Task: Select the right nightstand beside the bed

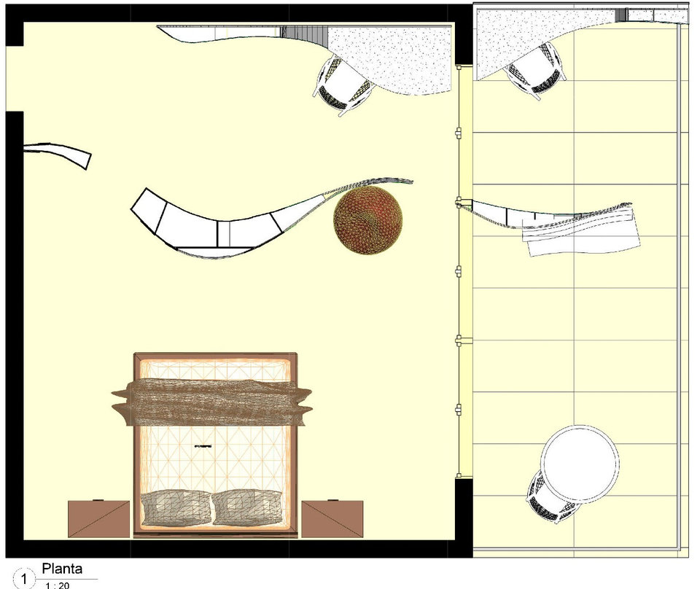Action: point(332,519)
